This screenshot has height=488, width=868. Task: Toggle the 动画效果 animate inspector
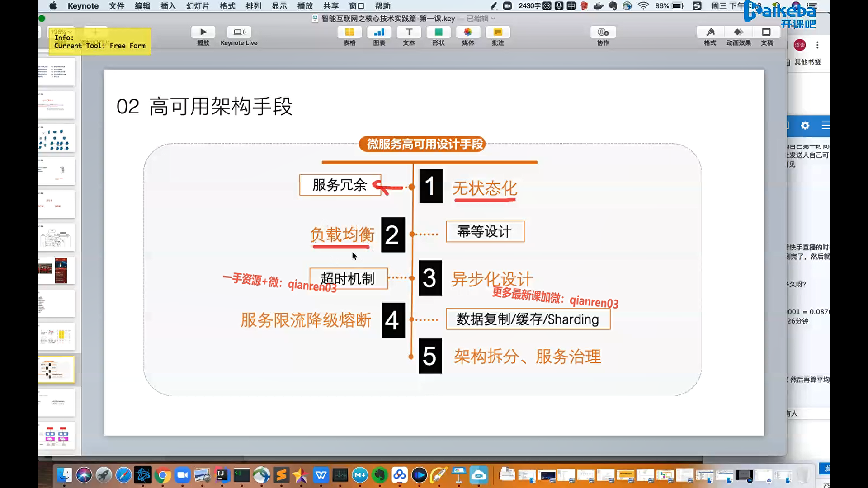pos(739,32)
